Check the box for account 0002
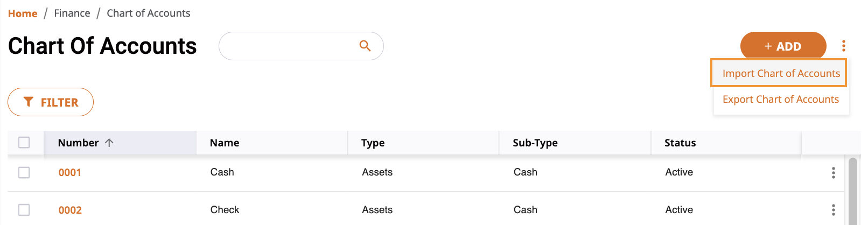The image size is (868, 225). (24, 210)
